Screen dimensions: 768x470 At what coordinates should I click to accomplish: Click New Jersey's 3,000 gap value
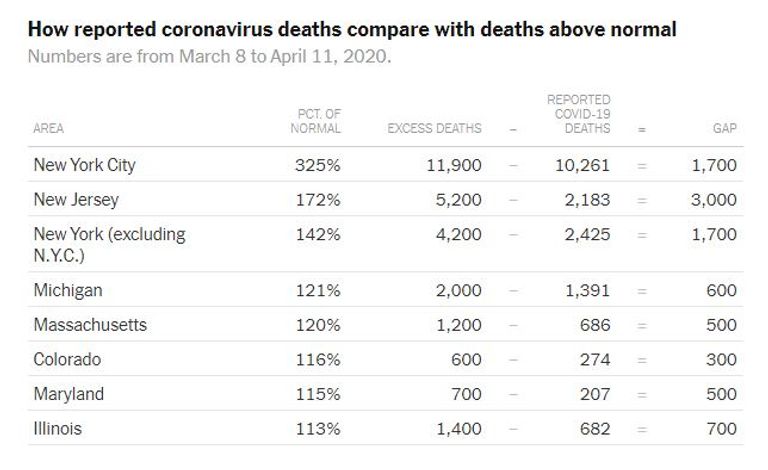(714, 199)
